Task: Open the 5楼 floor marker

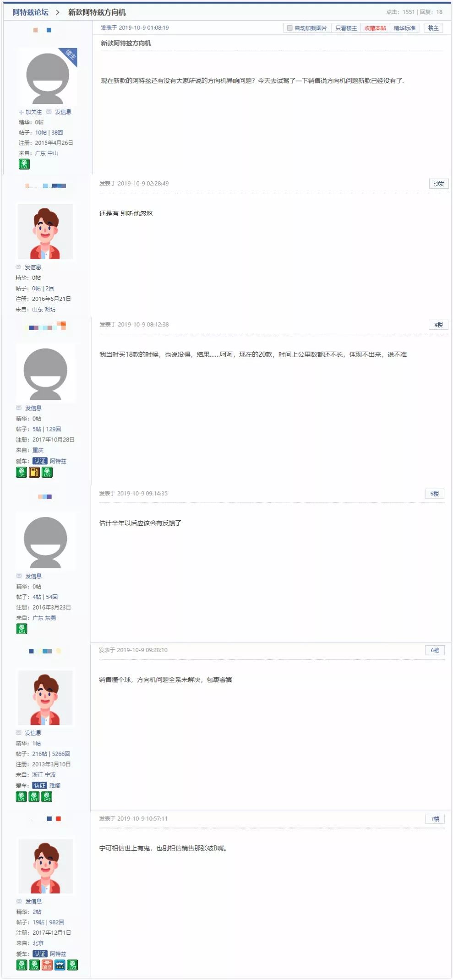Action: pos(435,494)
